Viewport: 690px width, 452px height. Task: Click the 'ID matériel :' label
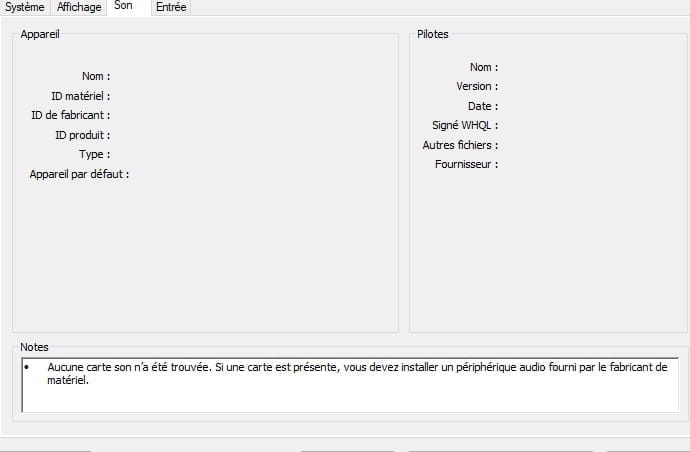(x=81, y=96)
